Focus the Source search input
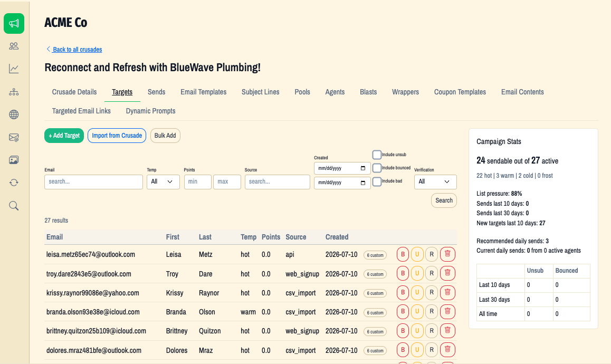 pos(278,182)
